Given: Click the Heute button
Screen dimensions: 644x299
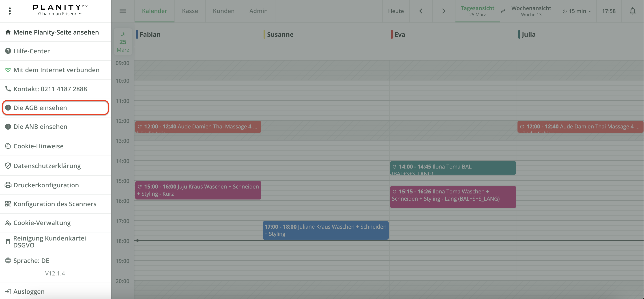Looking at the screenshot, I should tap(396, 11).
